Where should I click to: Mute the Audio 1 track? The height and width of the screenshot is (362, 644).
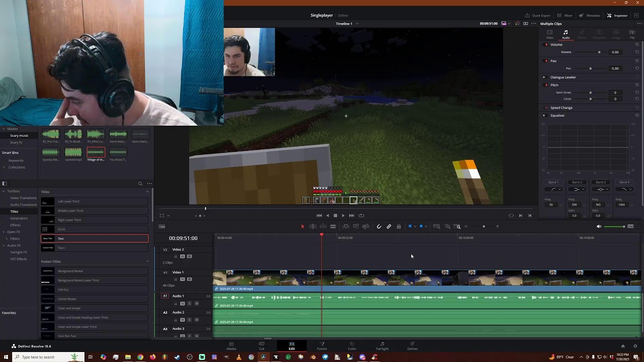pos(197,304)
